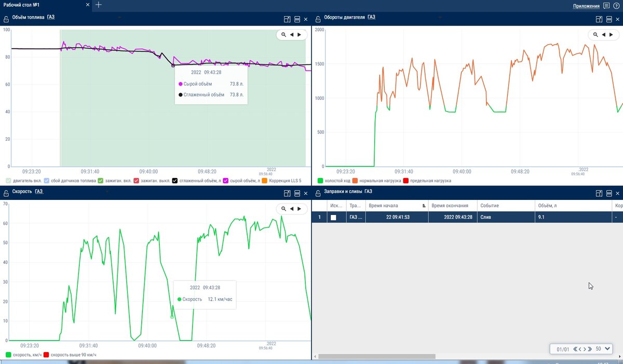Pan right arrow on Скорость chart
The height and width of the screenshot is (364, 623).
pos(299,209)
